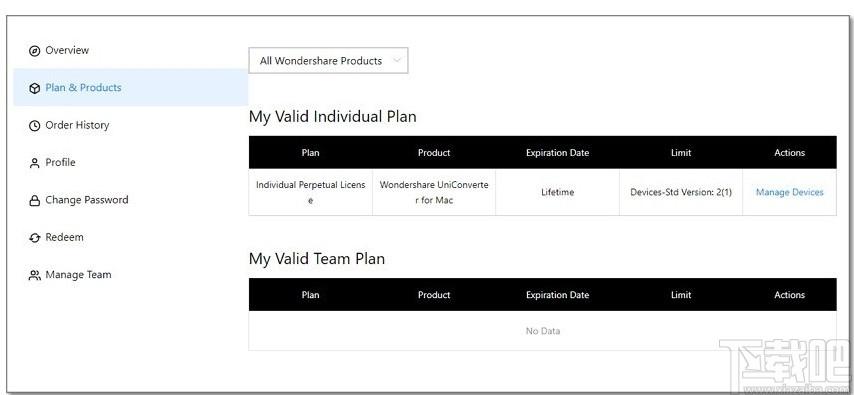Click the Limit header in Team Plan table
The image size is (854, 395).
(x=681, y=295)
